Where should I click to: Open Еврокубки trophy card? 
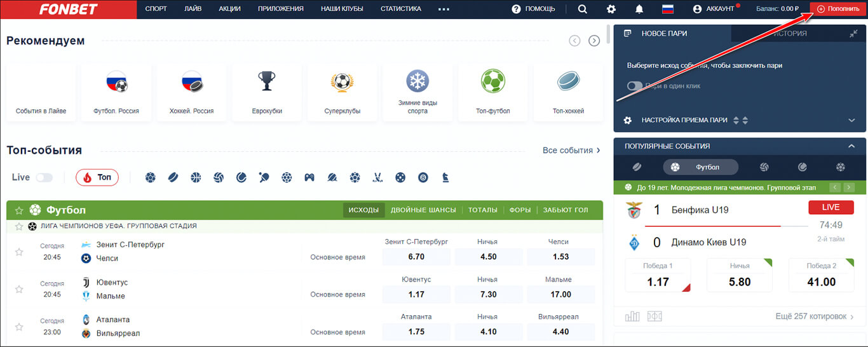(x=267, y=93)
